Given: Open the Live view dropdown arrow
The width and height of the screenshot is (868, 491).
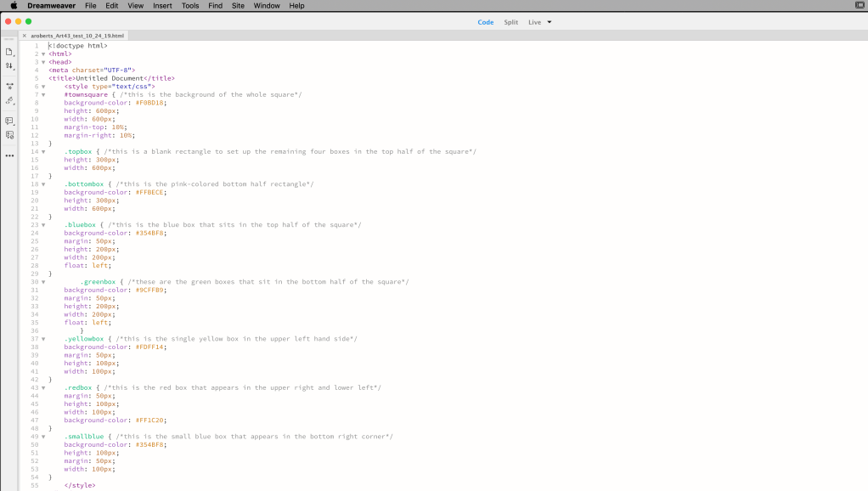Looking at the screenshot, I should tap(549, 22).
